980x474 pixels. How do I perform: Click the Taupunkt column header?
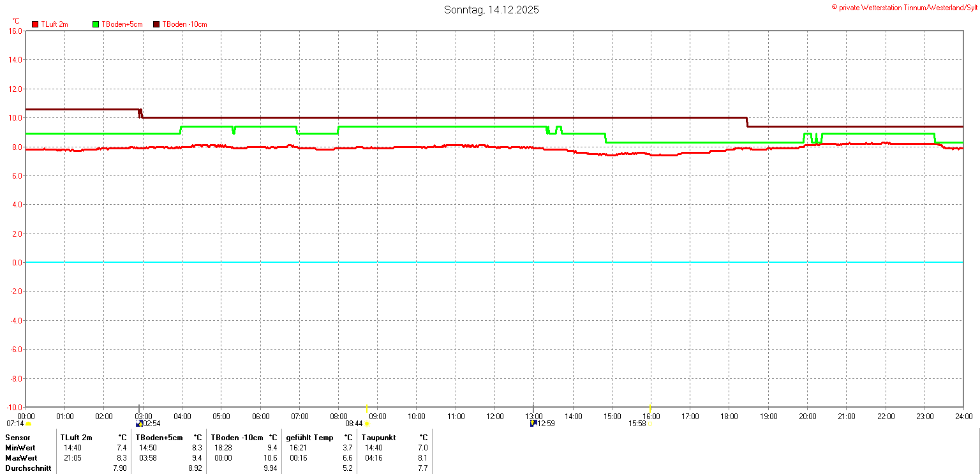click(x=379, y=438)
